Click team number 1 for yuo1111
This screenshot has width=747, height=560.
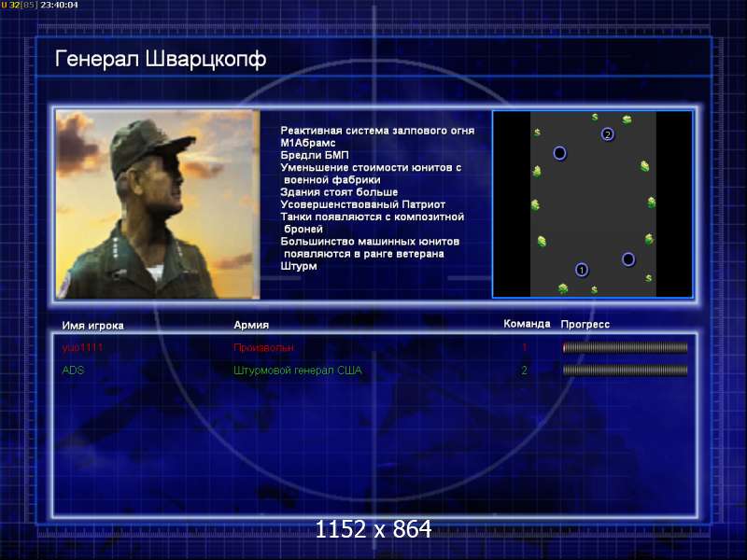[524, 347]
